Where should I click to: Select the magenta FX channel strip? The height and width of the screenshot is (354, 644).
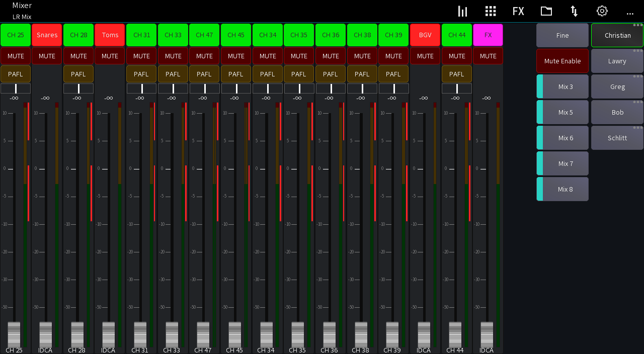point(488,35)
